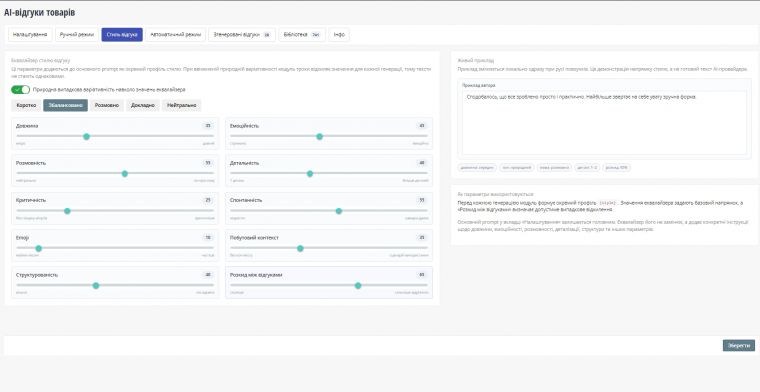The image size is (760, 392).
Task: Select the active Стиль відгуку tab
Action: (122, 35)
